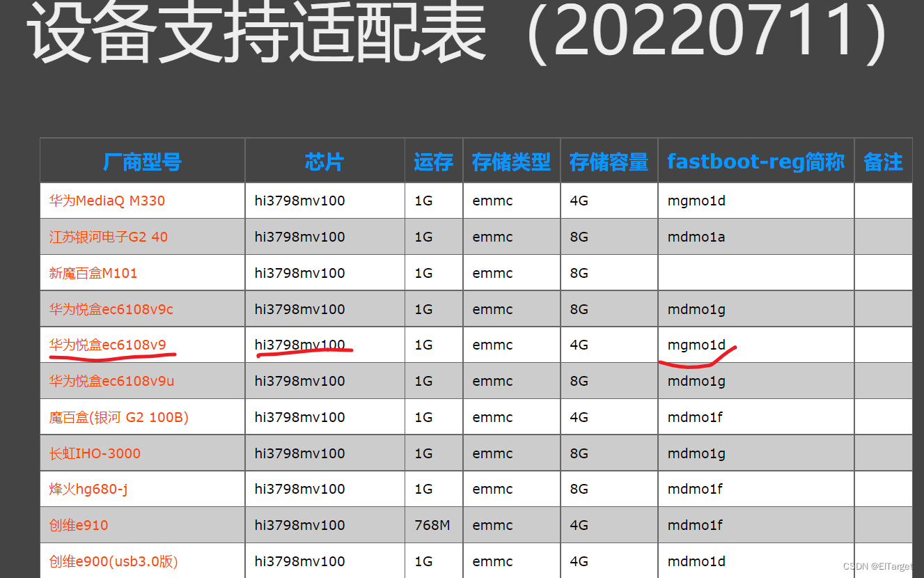Click hi3798mv100 in the 创维e910 row

tap(300, 525)
